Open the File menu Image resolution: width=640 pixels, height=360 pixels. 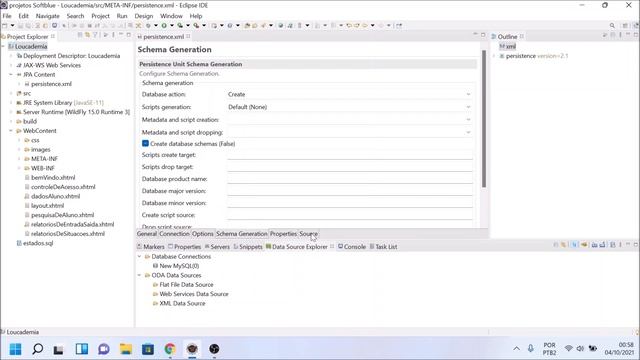pyautogui.click(x=7, y=16)
